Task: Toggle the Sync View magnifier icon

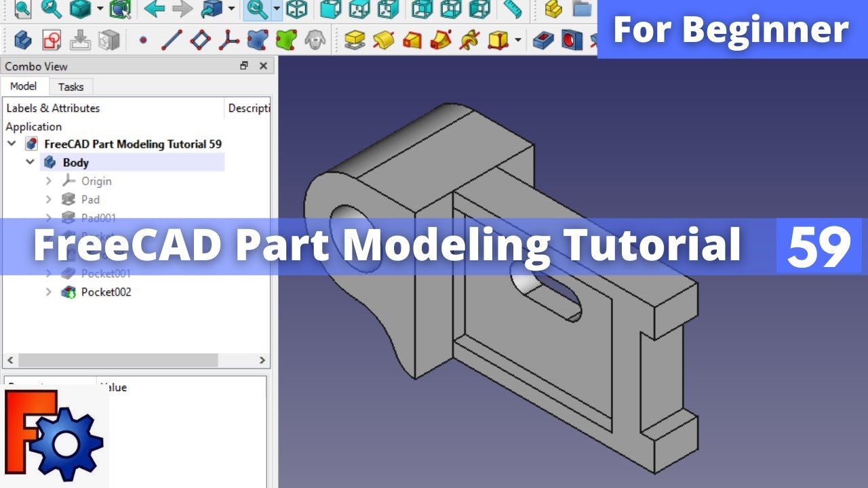Action: coord(257,9)
